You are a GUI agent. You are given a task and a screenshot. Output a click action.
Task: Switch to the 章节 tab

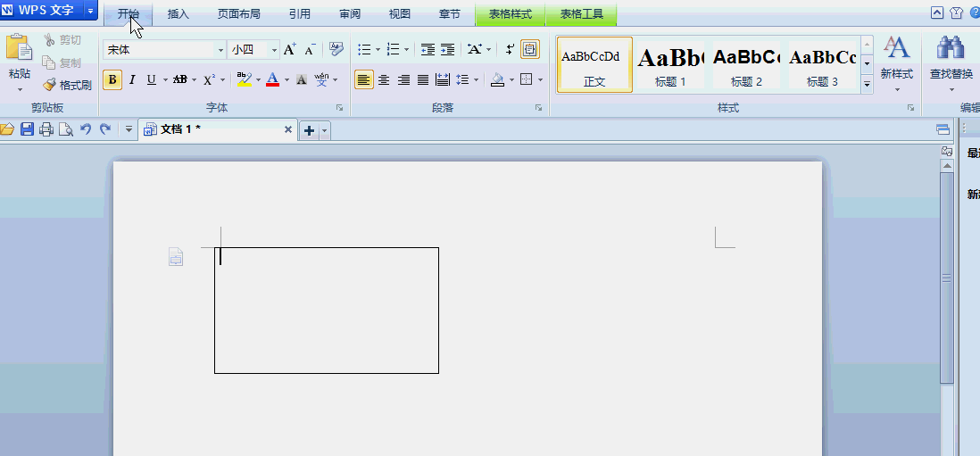(x=450, y=13)
